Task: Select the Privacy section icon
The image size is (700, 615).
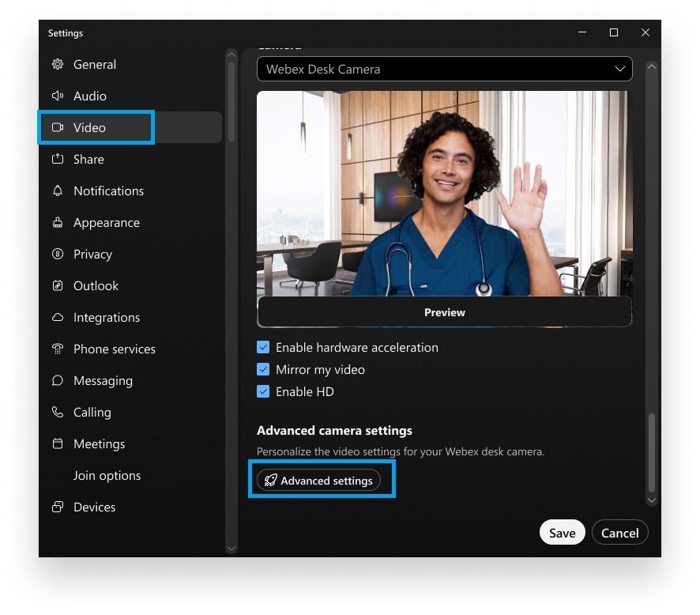Action: [57, 254]
